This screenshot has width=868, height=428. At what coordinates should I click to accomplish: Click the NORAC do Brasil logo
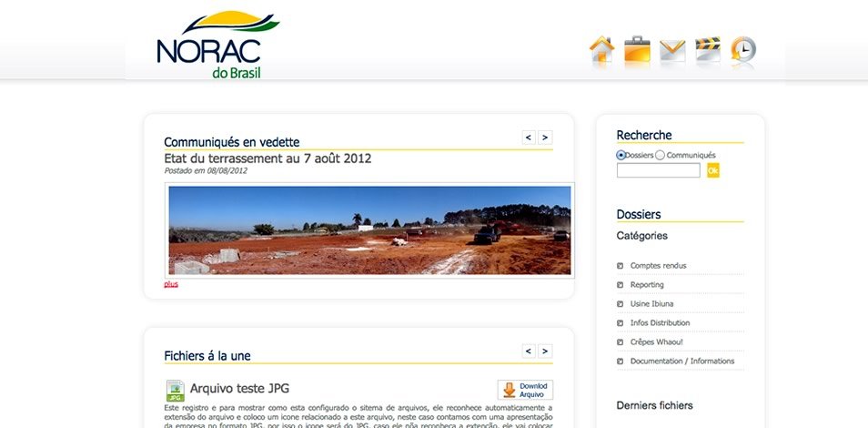click(x=218, y=45)
